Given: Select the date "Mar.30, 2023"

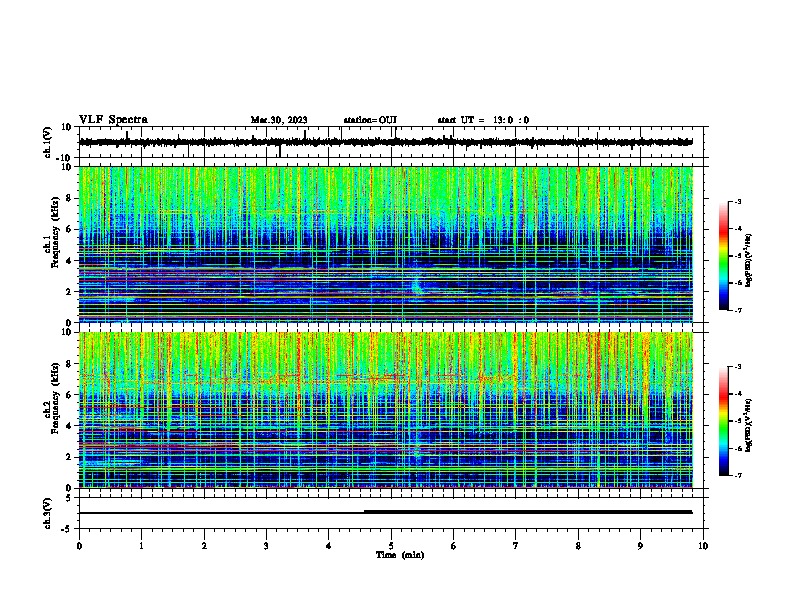Looking at the screenshot, I should 279,120.
